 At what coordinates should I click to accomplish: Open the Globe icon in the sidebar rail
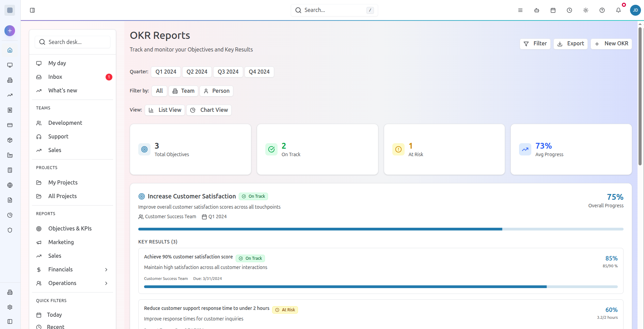coord(10,185)
